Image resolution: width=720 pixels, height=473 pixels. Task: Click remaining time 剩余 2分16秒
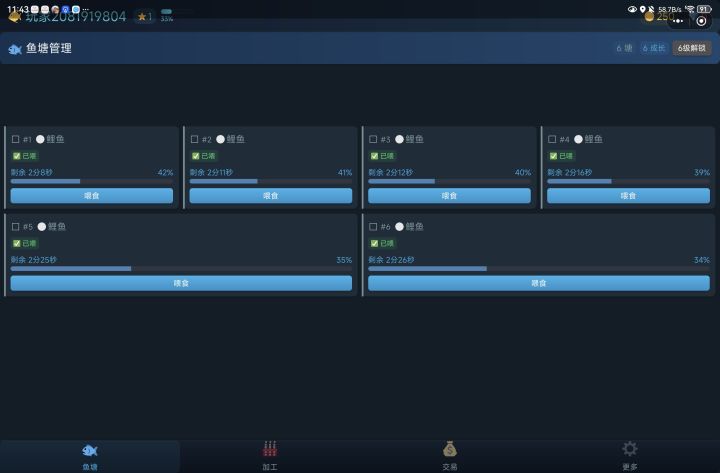point(570,173)
